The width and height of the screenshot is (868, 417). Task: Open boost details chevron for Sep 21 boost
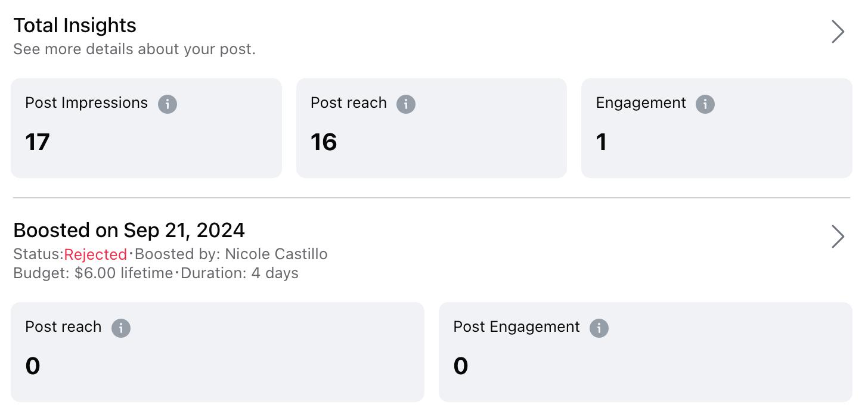(x=838, y=236)
